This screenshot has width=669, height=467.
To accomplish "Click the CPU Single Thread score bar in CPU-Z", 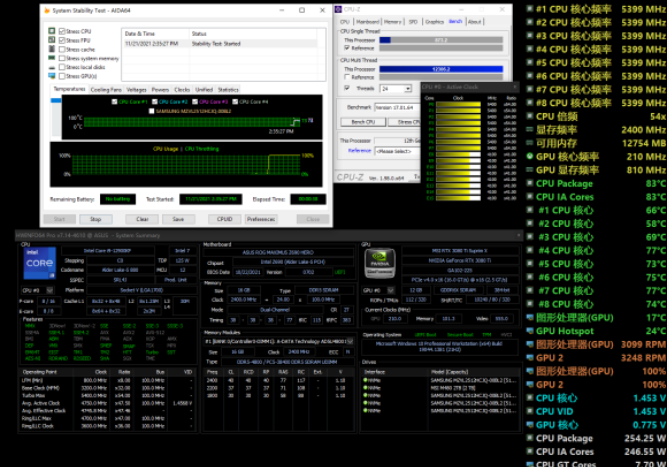I will (441, 40).
